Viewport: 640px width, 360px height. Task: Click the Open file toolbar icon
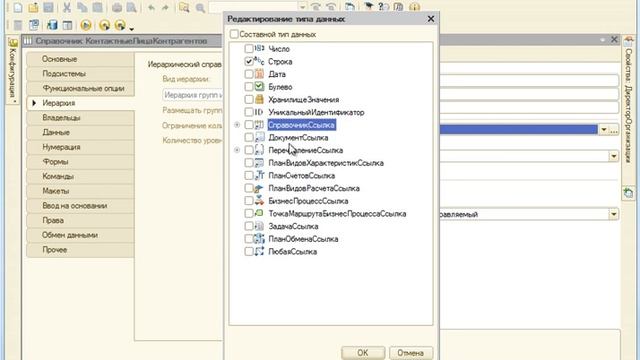33,7
